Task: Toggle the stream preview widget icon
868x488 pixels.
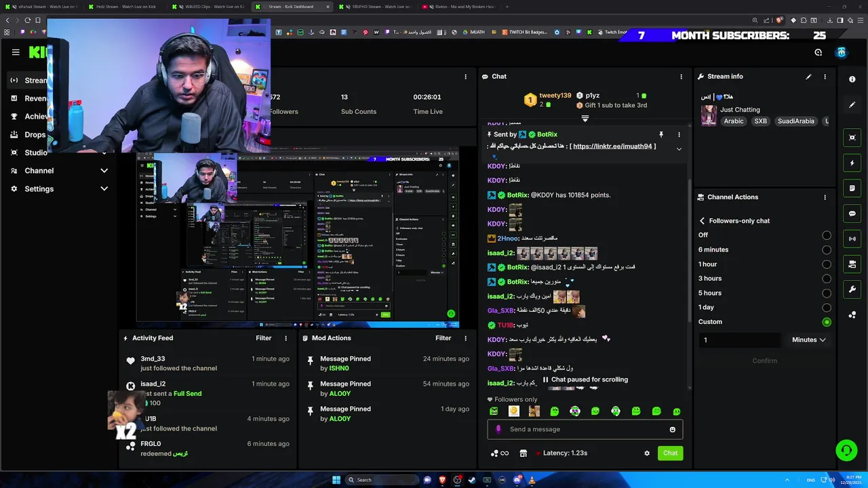Action: coord(852,138)
